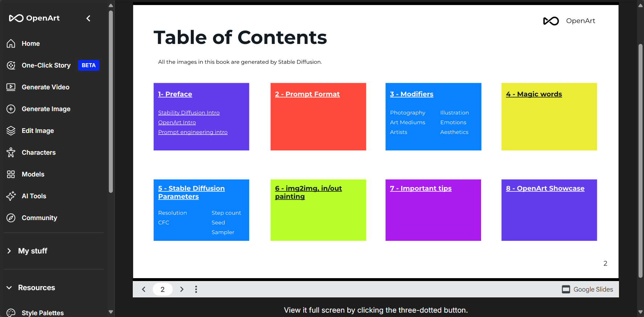Collapse the sidebar with the left chevron
Image resolution: width=644 pixels, height=317 pixels.
[x=88, y=18]
